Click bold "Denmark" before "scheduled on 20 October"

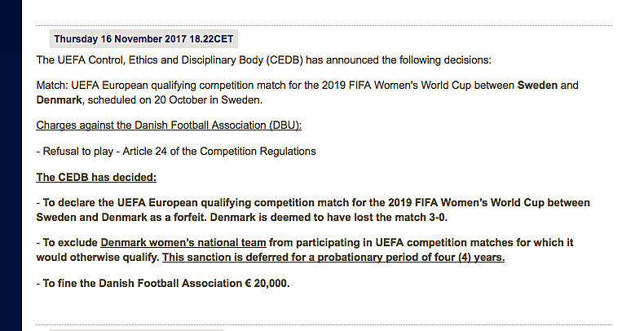60,99
